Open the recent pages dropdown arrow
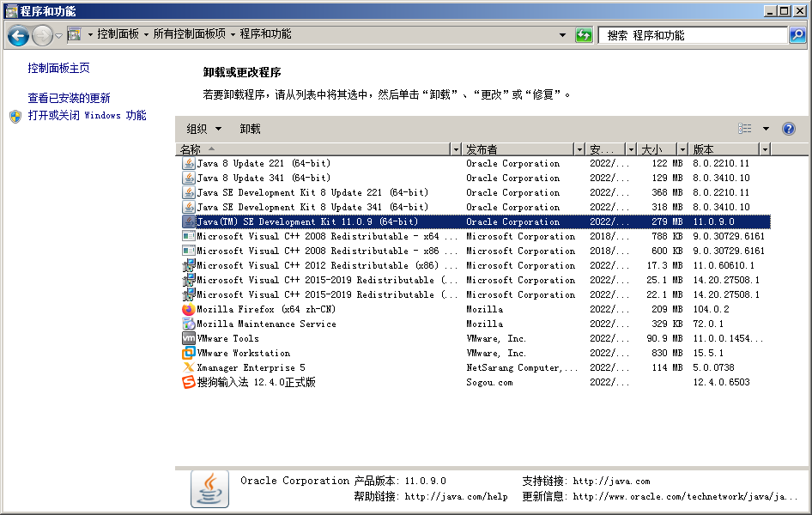 (x=58, y=36)
